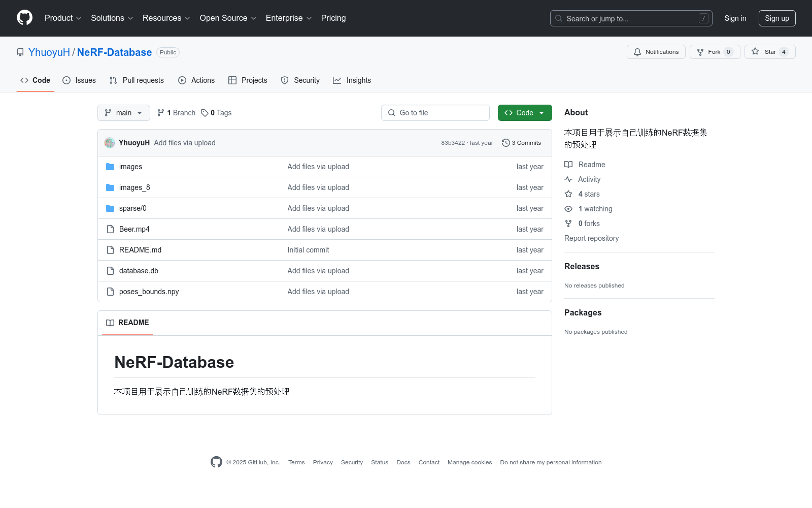Open the Code tab
This screenshot has width=812, height=508.
(36, 80)
